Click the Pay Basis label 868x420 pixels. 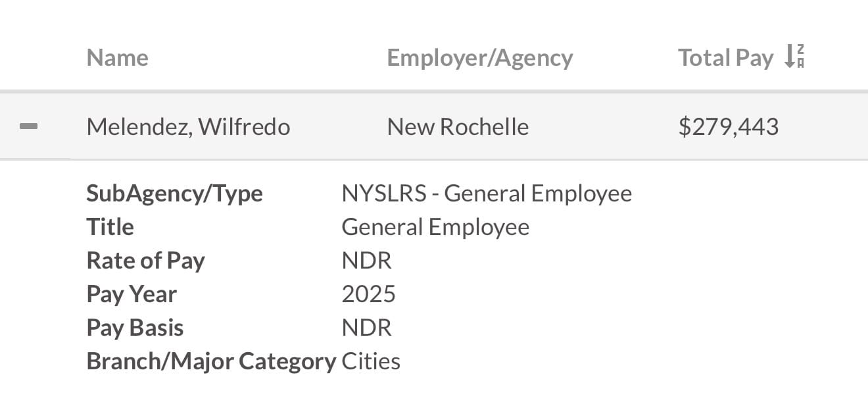point(135,328)
